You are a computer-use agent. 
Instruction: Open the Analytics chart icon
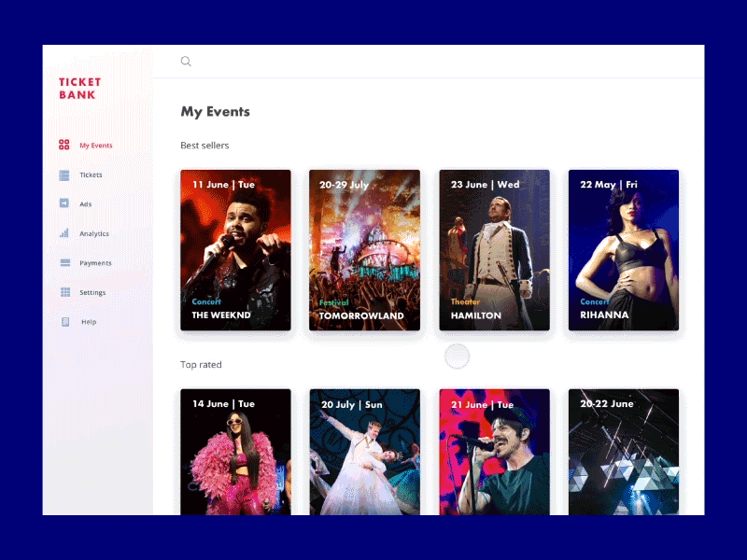coord(63,233)
